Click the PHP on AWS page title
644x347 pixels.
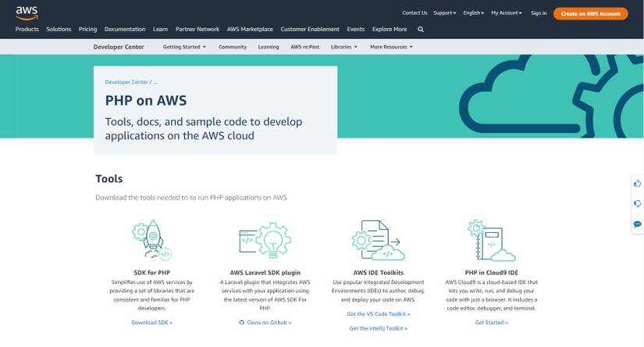146,101
